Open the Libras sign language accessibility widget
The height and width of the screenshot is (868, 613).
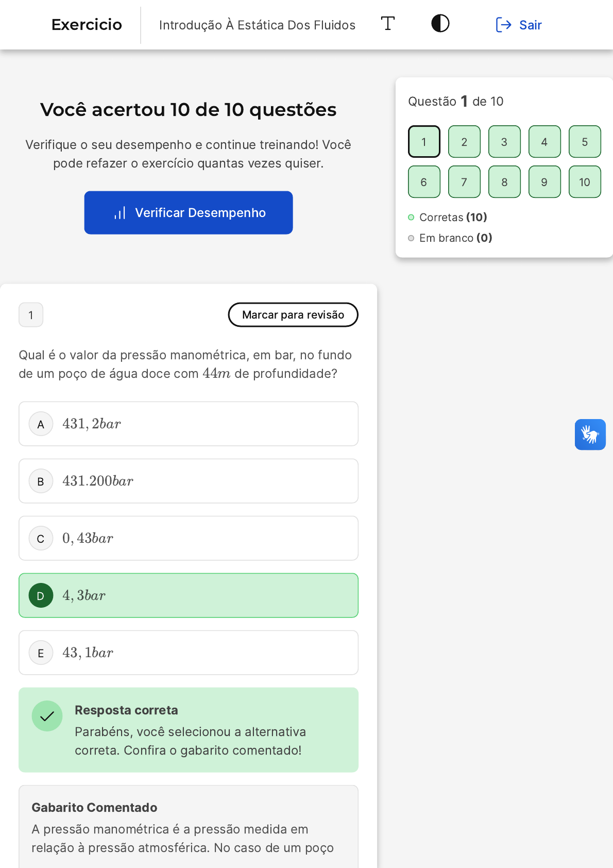click(590, 435)
